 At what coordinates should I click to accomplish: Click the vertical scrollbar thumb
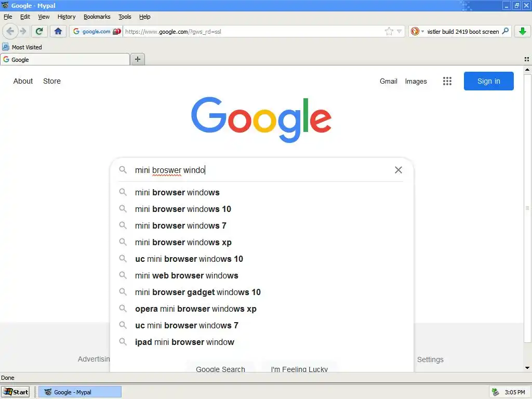527,208
